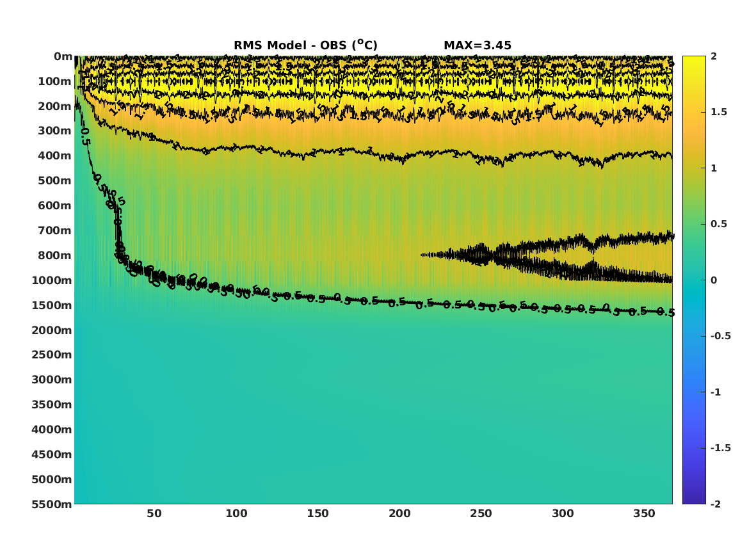Click the '1500m' depth axis label

click(52, 305)
